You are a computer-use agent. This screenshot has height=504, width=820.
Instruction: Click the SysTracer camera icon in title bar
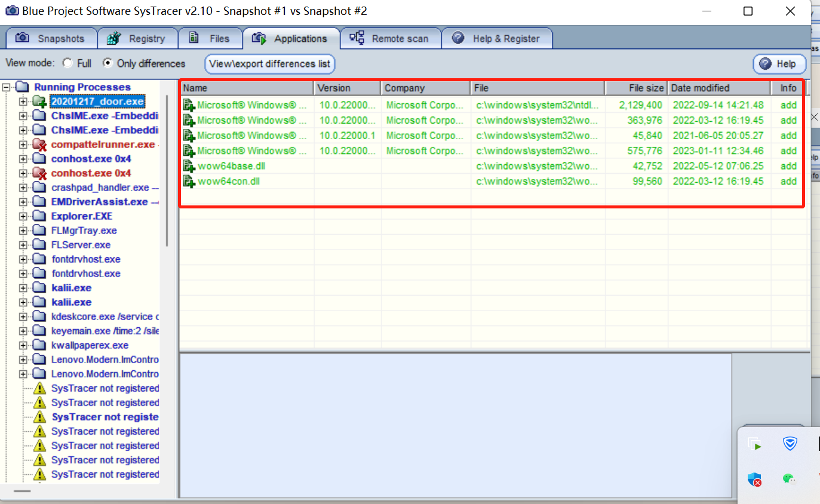(11, 11)
